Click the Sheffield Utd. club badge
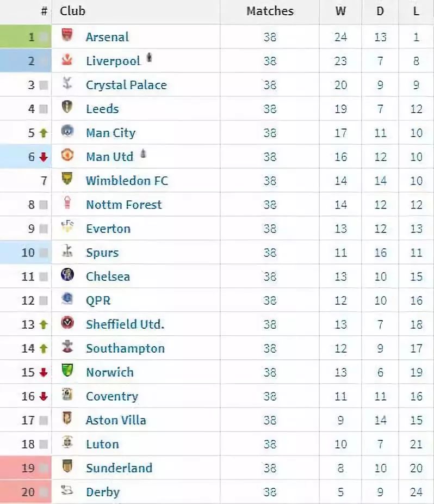The height and width of the screenshot is (504, 434). tap(67, 322)
